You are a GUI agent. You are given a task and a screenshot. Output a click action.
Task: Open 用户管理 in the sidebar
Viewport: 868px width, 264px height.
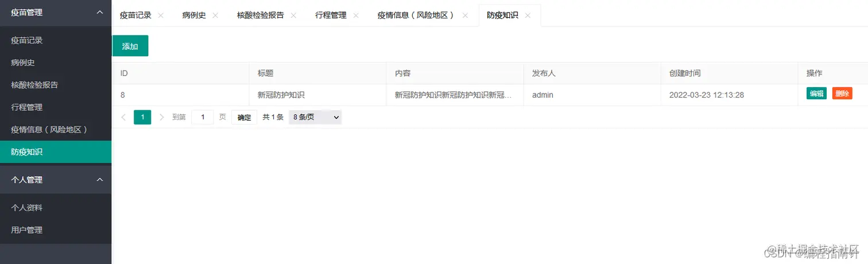pos(56,230)
